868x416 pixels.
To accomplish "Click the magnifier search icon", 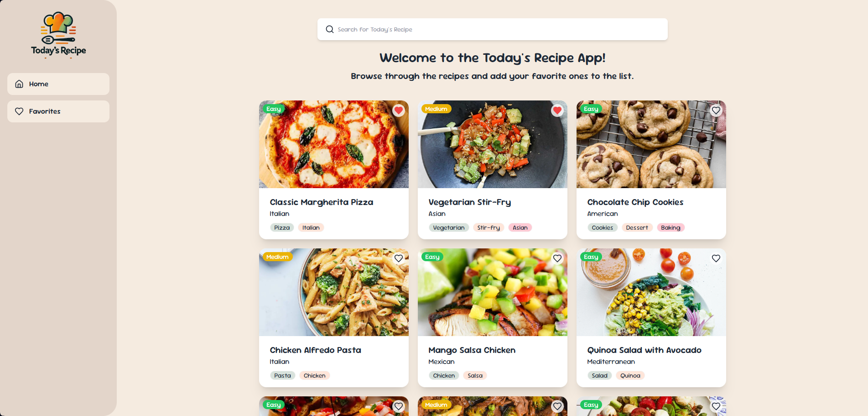I will click(x=329, y=29).
